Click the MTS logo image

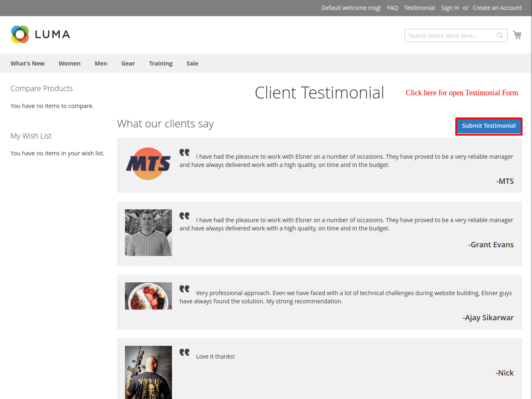(148, 164)
